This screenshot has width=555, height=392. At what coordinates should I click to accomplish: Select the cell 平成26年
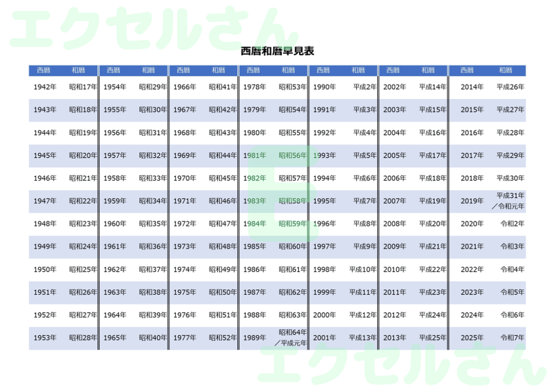click(511, 87)
